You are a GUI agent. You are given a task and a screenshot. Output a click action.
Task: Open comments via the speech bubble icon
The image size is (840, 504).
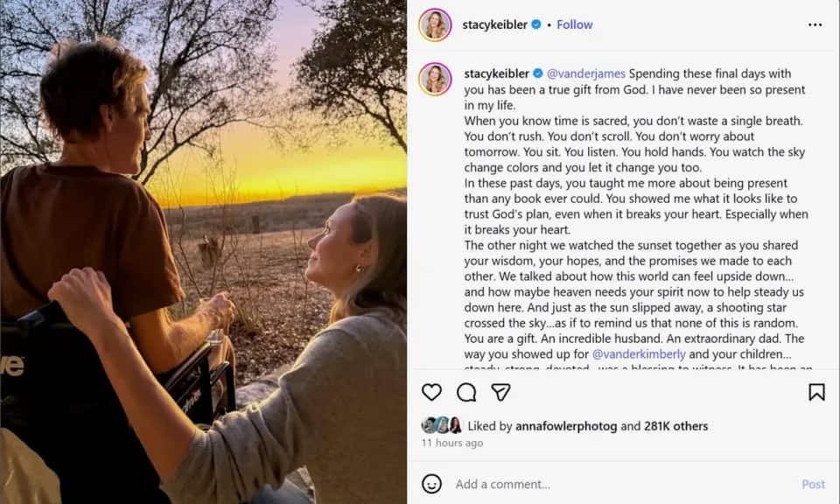click(x=466, y=392)
